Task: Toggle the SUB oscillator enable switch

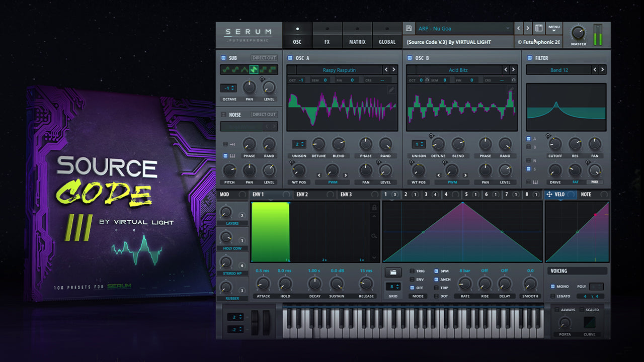Action: 223,58
